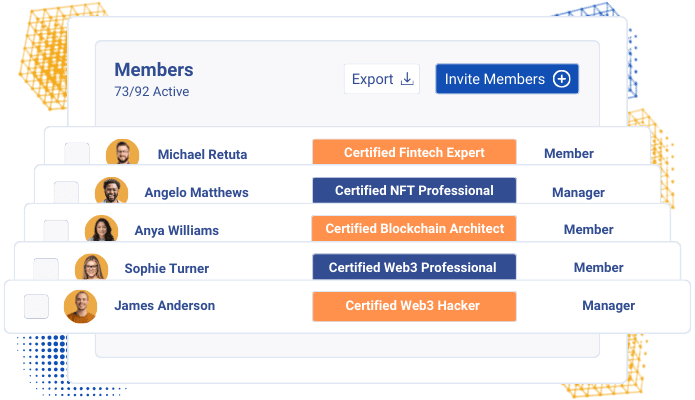Open the Certified Fintech Expert badge

coord(414,152)
